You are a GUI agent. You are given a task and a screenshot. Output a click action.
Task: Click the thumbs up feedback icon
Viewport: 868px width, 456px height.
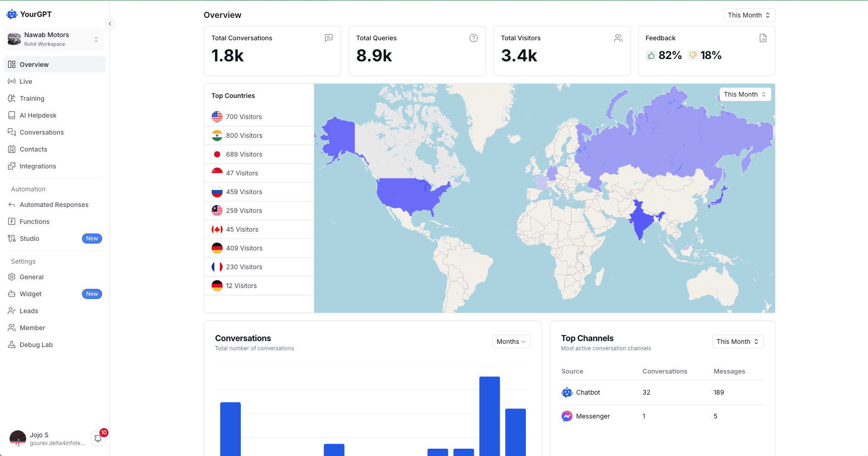coord(651,55)
